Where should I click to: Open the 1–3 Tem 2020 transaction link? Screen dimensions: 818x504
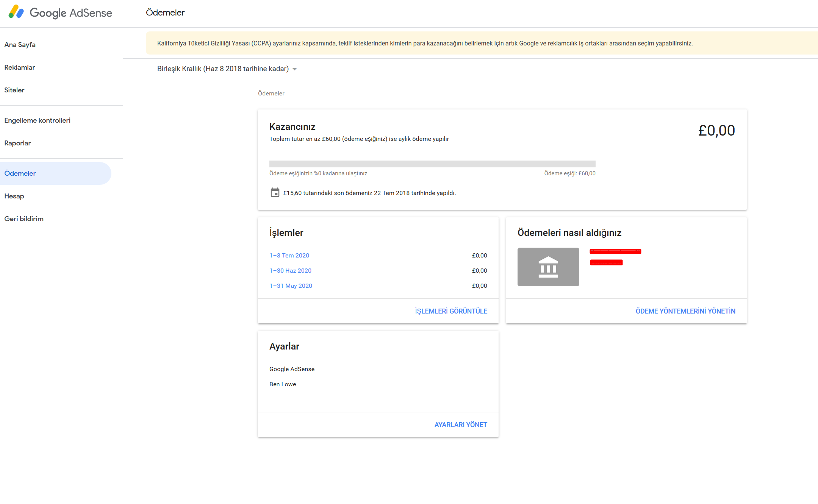[x=289, y=256]
